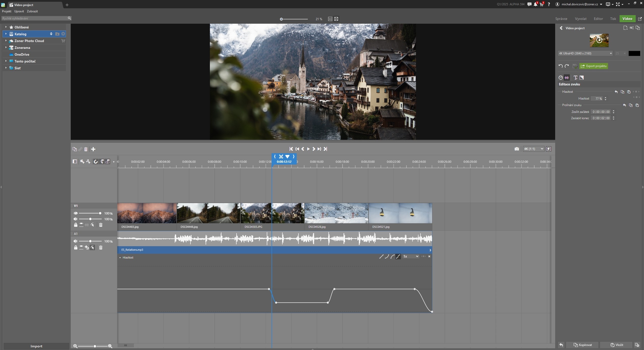The height and width of the screenshot is (350, 644).
Task: Click the add video track icon
Action: point(82,162)
